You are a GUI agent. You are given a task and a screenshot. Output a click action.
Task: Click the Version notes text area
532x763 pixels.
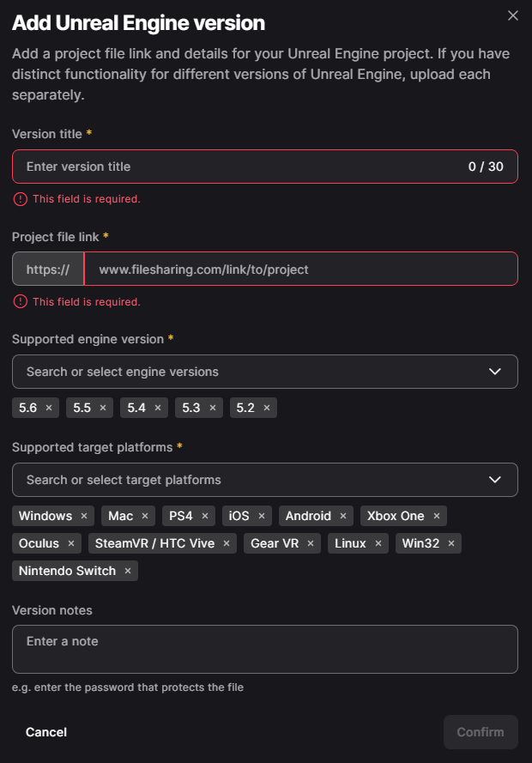point(265,649)
